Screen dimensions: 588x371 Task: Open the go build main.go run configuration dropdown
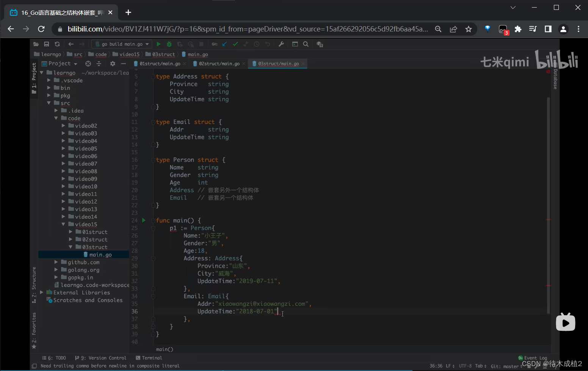pos(122,44)
